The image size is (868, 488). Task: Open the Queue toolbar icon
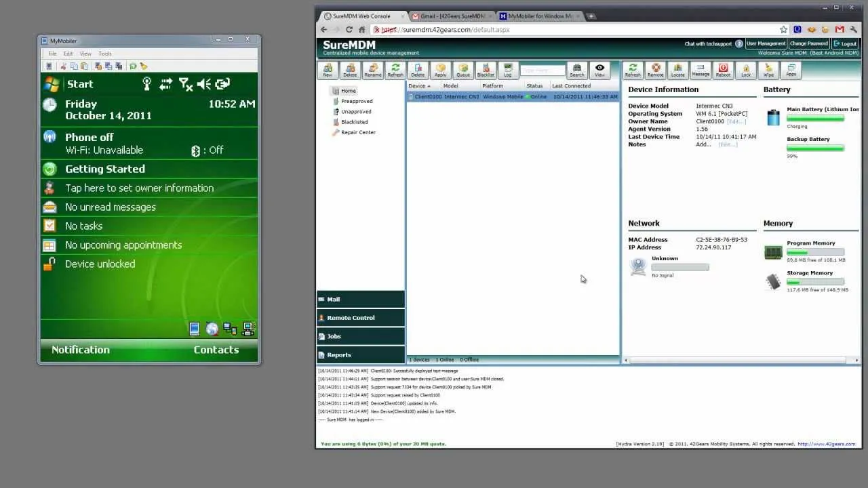[x=463, y=70]
